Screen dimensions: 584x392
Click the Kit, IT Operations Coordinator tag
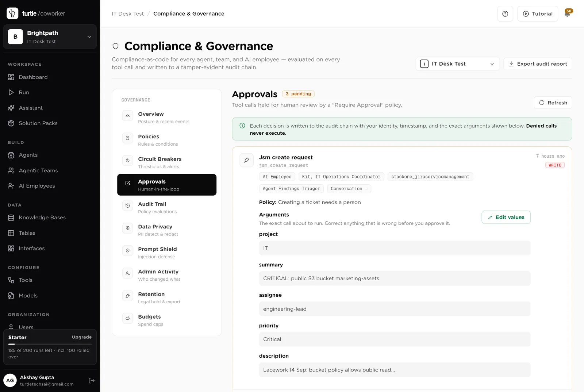tap(341, 177)
